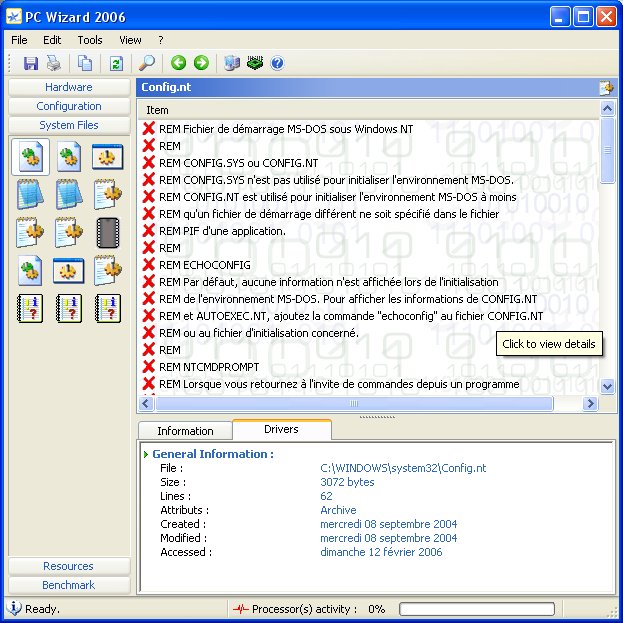Select the leftmost info notebook icon

point(30,308)
